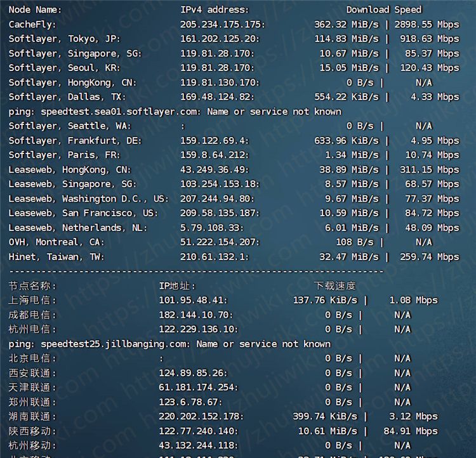The height and width of the screenshot is (458, 476).
Task: Click 'Softlayer, Tokyo, JP:' row label
Action: [x=64, y=39]
